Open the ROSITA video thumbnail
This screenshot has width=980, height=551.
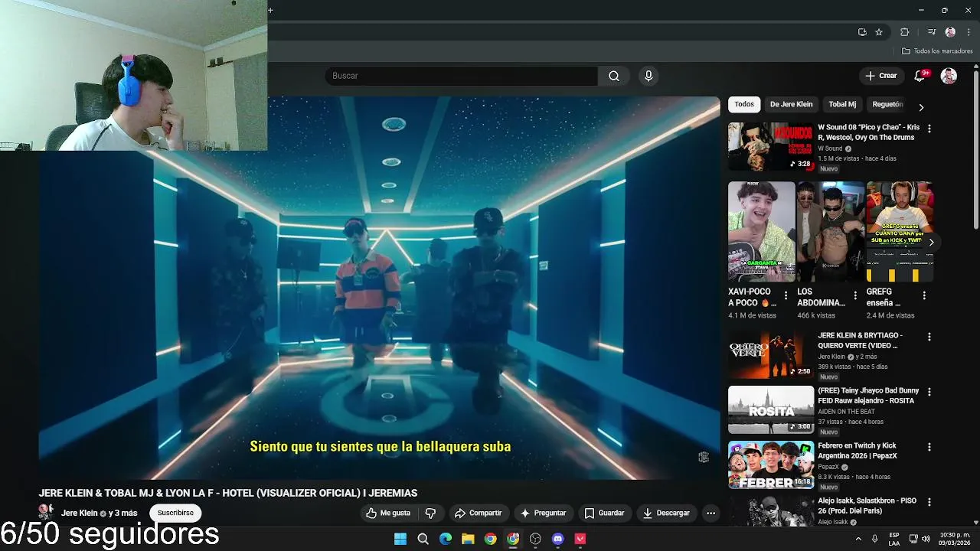click(x=770, y=409)
